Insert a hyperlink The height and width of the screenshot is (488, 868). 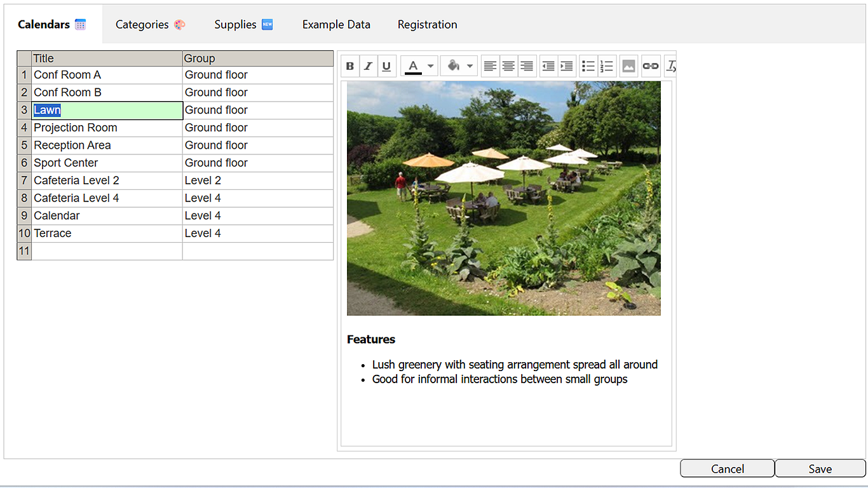[650, 65]
